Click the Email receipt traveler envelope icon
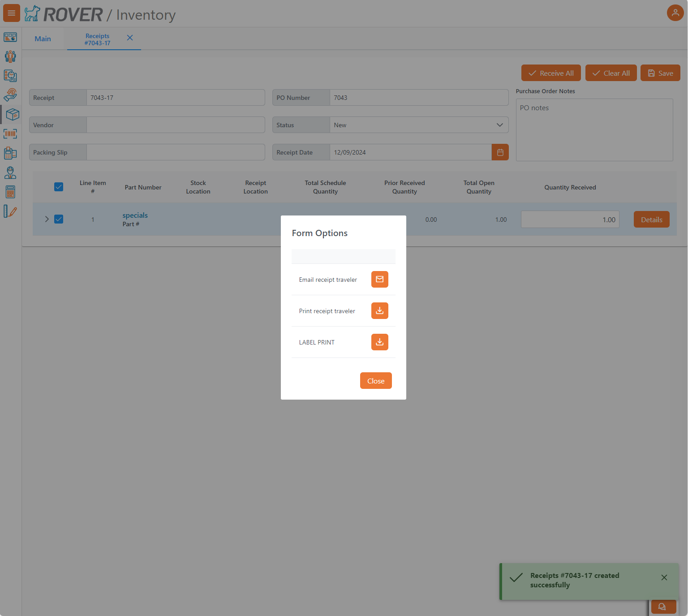 point(379,279)
